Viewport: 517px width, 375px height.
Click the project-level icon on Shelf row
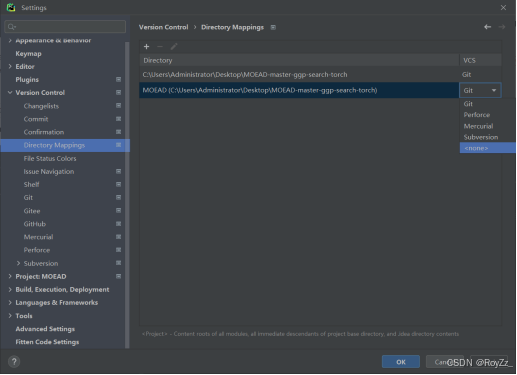pos(118,184)
